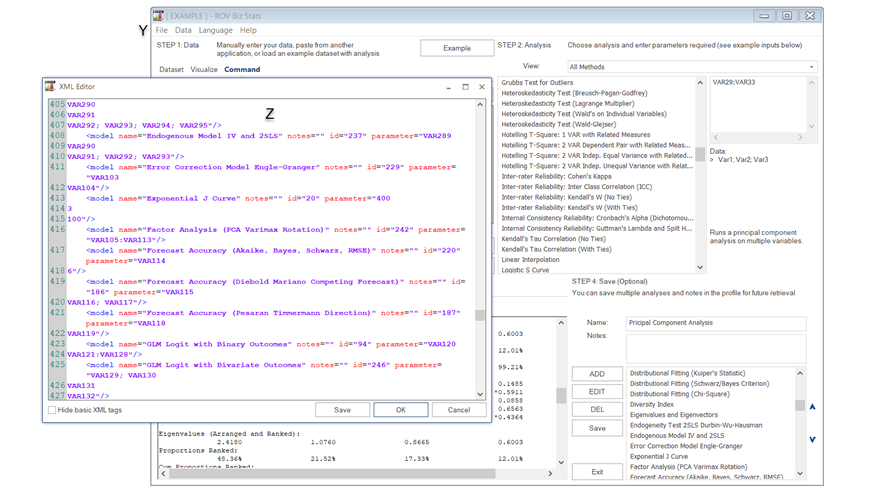Click results pane horizontal scroll-left arrow
Screen dimensions: 869x492
tap(163, 474)
